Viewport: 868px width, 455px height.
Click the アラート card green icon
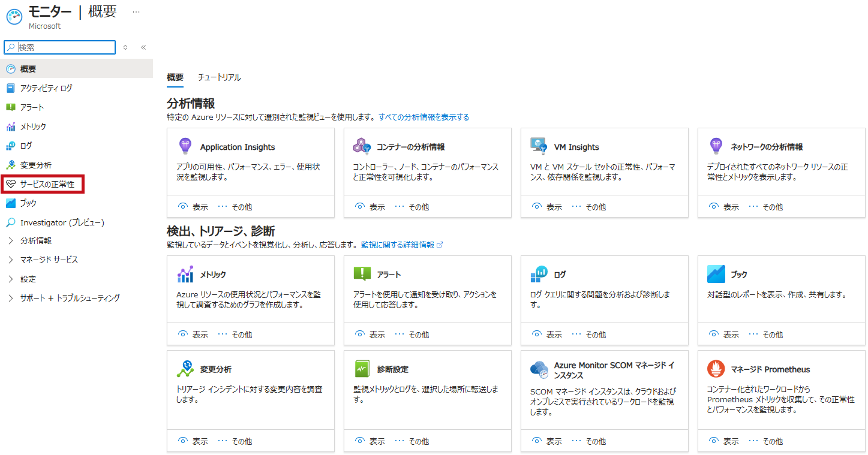pyautogui.click(x=362, y=274)
